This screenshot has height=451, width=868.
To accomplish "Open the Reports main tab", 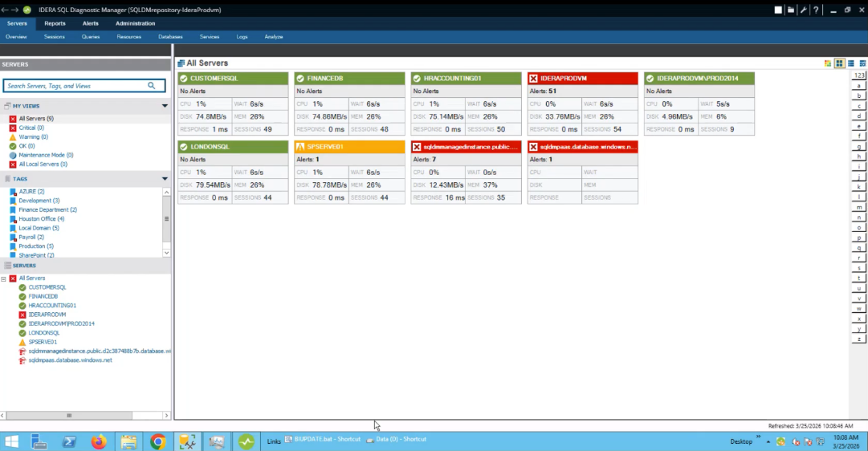I will click(55, 23).
